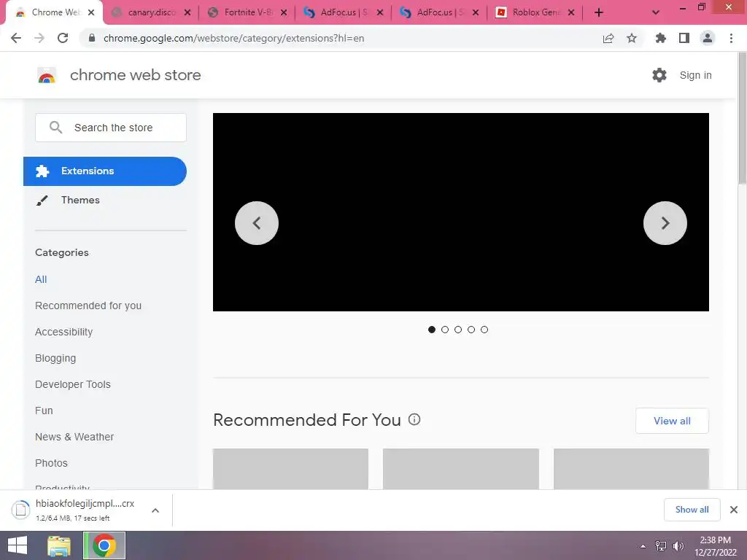Open the tab search dropdown arrow
The height and width of the screenshot is (560, 747).
point(656,13)
